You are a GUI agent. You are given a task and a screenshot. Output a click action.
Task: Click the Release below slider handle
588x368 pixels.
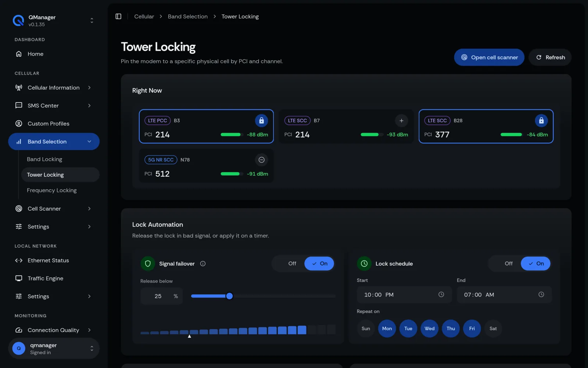pos(229,296)
